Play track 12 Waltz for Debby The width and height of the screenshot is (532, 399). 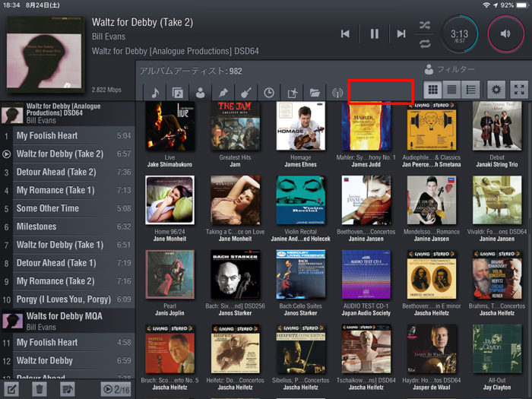coord(68,361)
